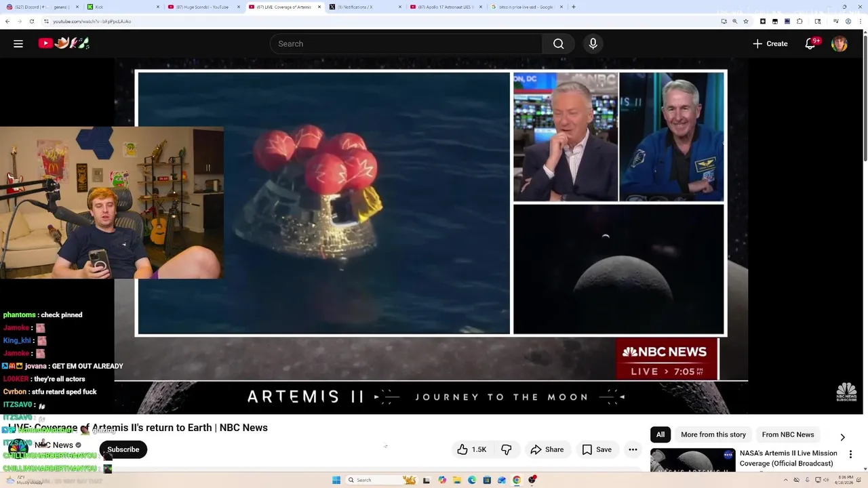Switch to the Kick tab

(x=123, y=7)
